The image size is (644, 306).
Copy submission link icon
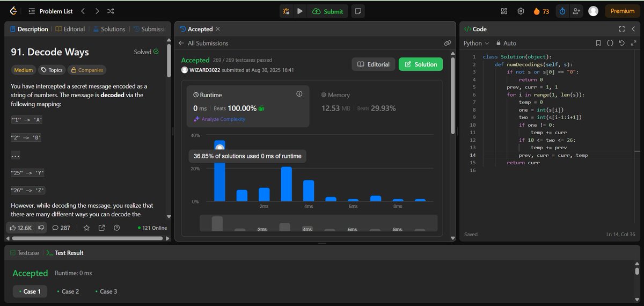click(x=448, y=43)
